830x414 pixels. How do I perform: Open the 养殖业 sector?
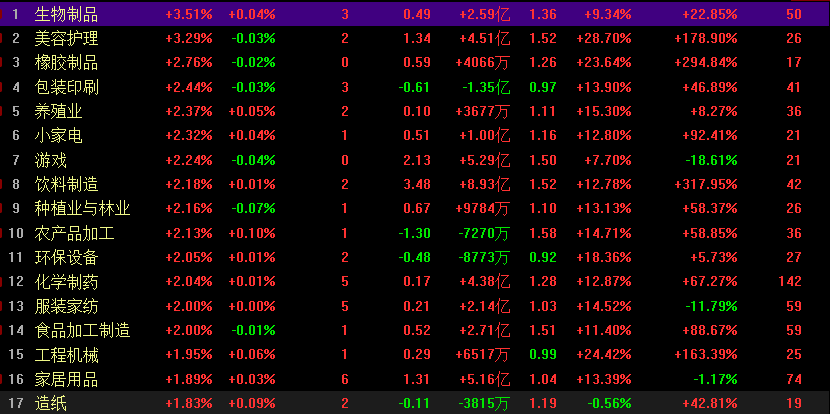point(58,111)
